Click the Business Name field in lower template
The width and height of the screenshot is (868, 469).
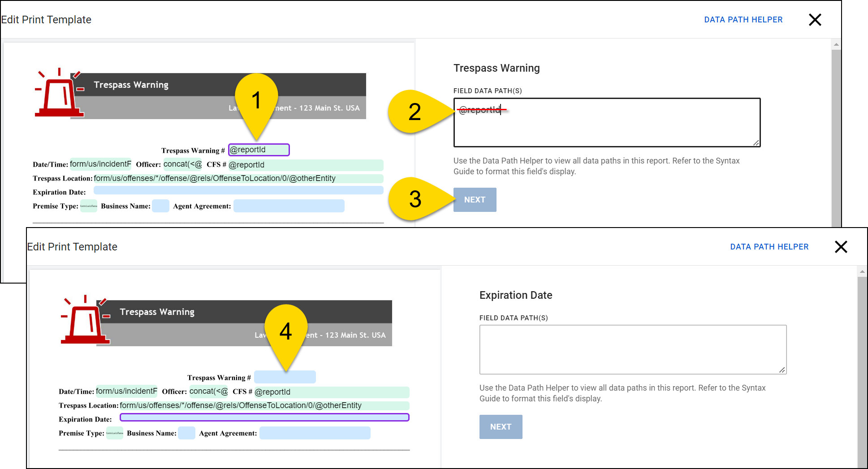tap(186, 433)
